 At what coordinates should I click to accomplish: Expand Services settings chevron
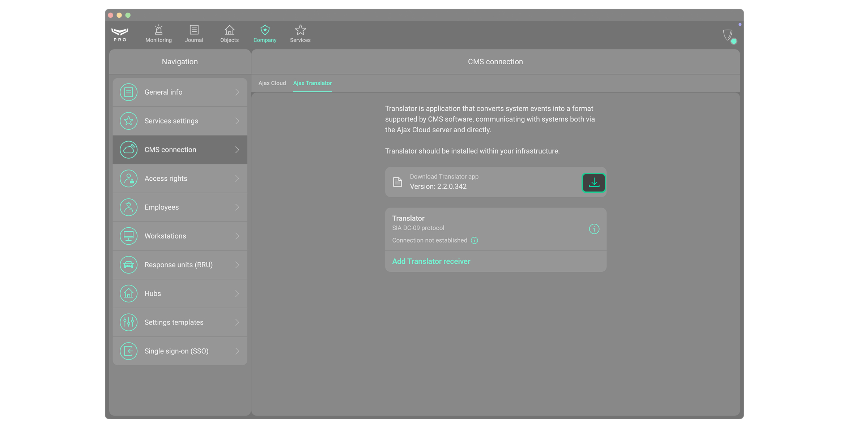[237, 121]
